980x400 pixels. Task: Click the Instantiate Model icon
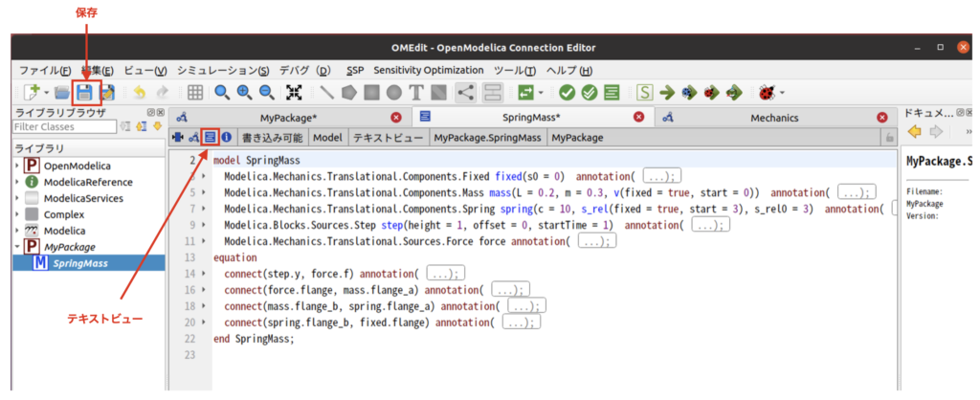pyautogui.click(x=612, y=93)
